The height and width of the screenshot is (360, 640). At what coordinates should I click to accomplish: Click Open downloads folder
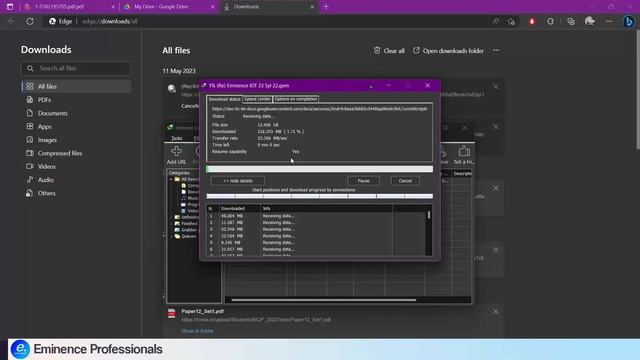[x=448, y=51]
